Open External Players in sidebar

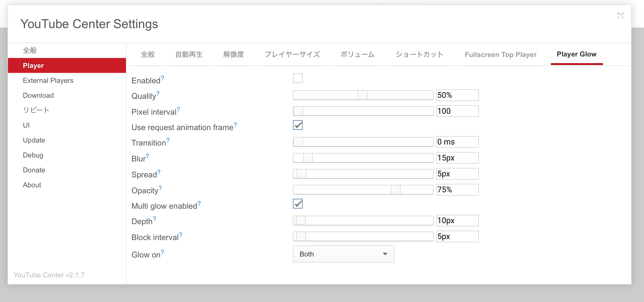(67, 80)
